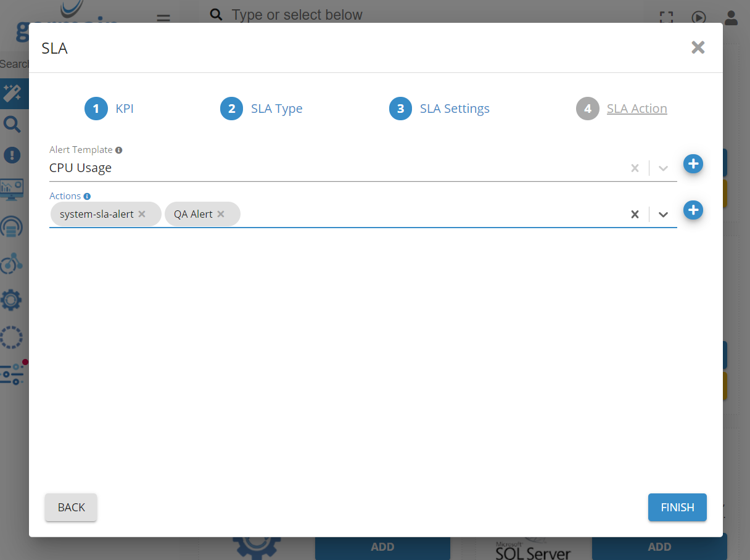This screenshot has width=750, height=560.
Task: Add a new alert template with plus icon
Action: click(693, 164)
